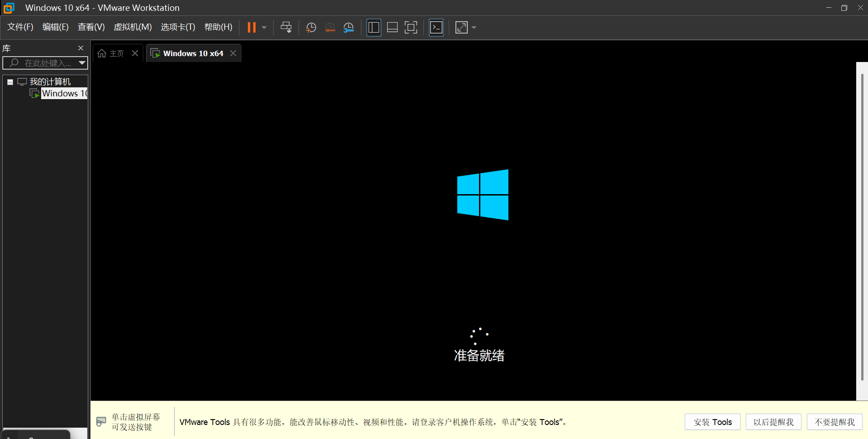The height and width of the screenshot is (439, 868).
Task: Click the 以后提醒我 button
Action: [773, 422]
